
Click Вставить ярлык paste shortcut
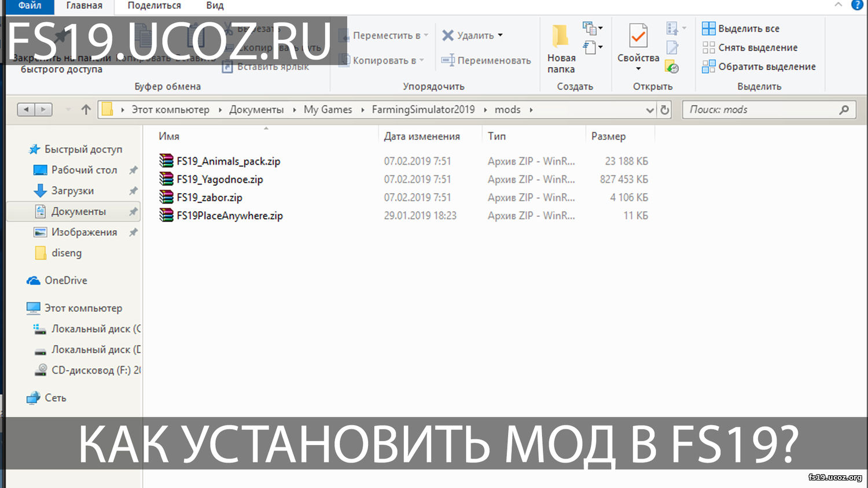click(266, 66)
